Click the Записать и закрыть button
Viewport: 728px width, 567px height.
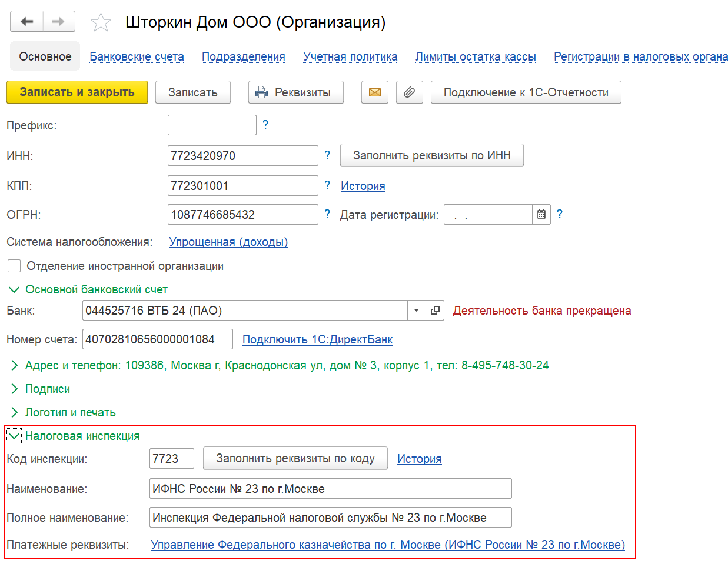[x=77, y=92]
